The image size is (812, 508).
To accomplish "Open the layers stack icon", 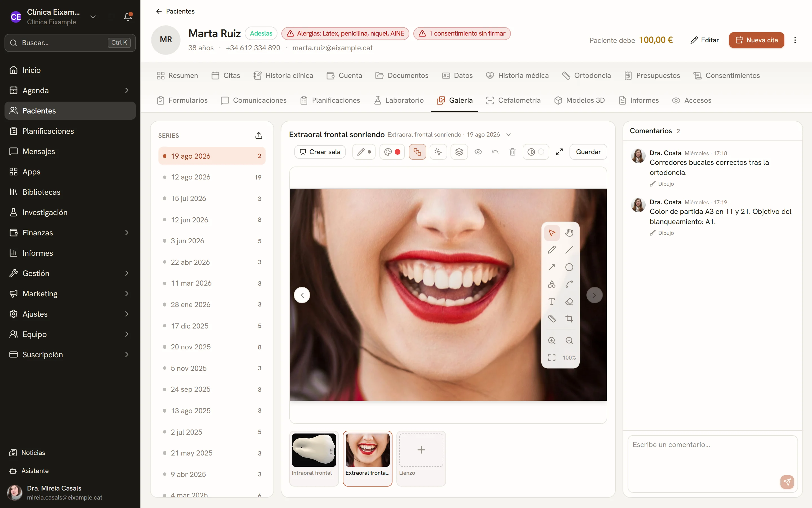I will coord(459,152).
